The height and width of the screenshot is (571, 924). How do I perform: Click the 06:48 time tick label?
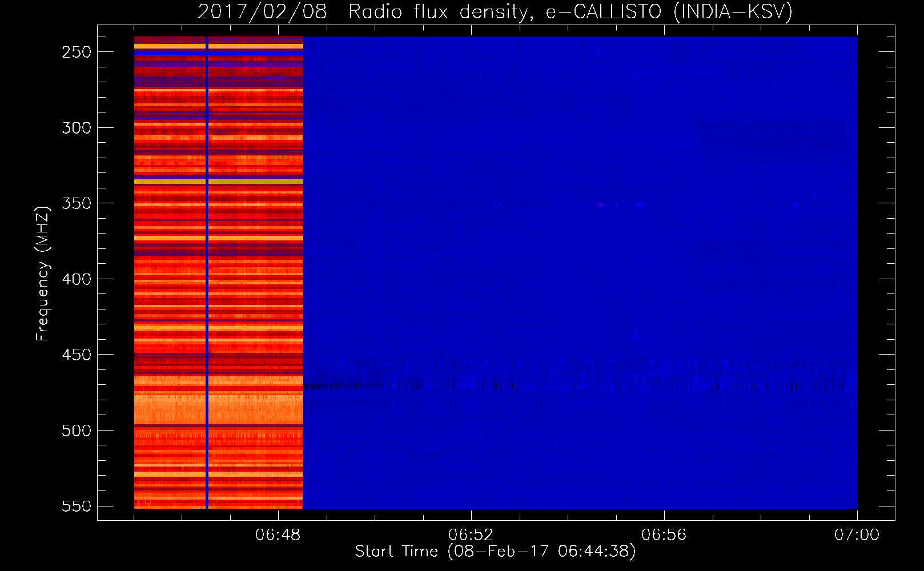278,535
